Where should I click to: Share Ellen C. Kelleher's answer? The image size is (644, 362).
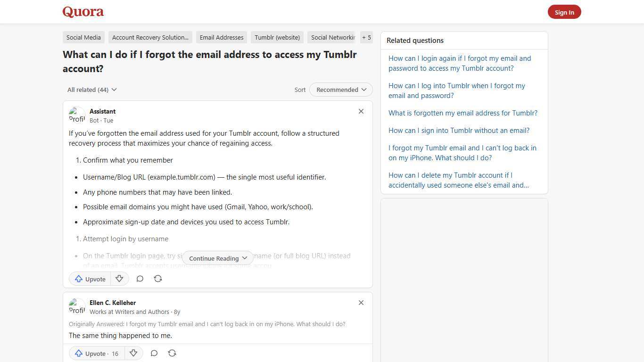click(172, 353)
